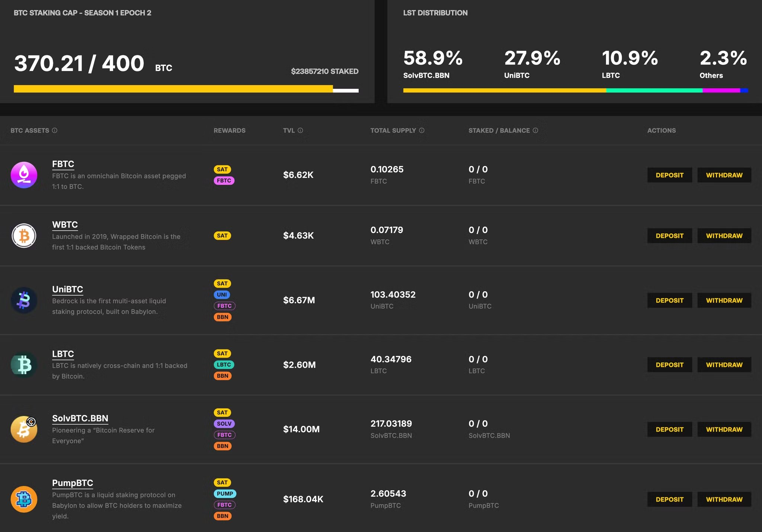Click the LBTC green token logo
Viewport: 762px width, 532px height.
pos(24,365)
